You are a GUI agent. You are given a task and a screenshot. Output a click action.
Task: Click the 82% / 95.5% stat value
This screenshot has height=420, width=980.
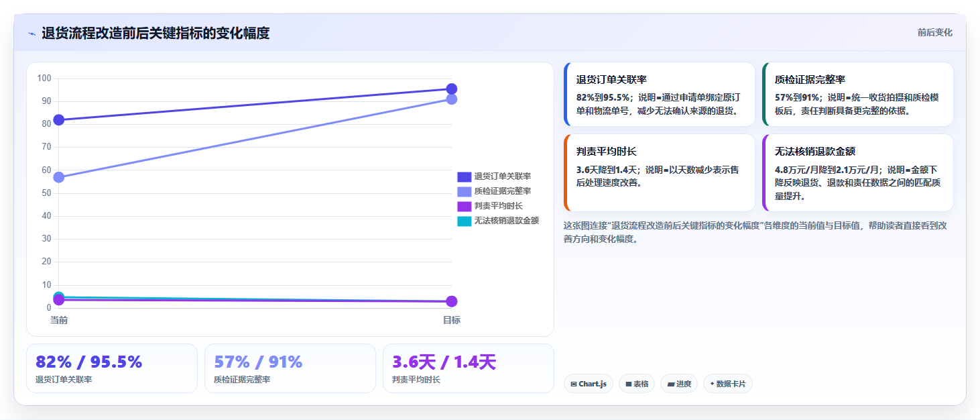coord(88,362)
